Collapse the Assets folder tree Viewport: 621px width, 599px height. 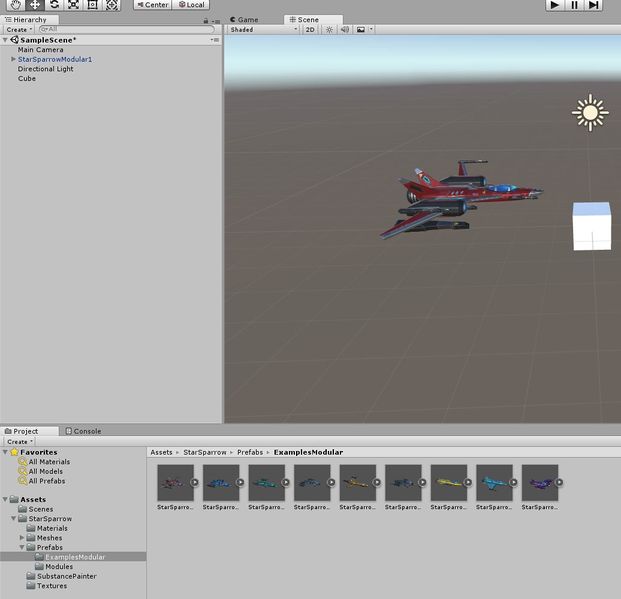pyautogui.click(x=5, y=499)
